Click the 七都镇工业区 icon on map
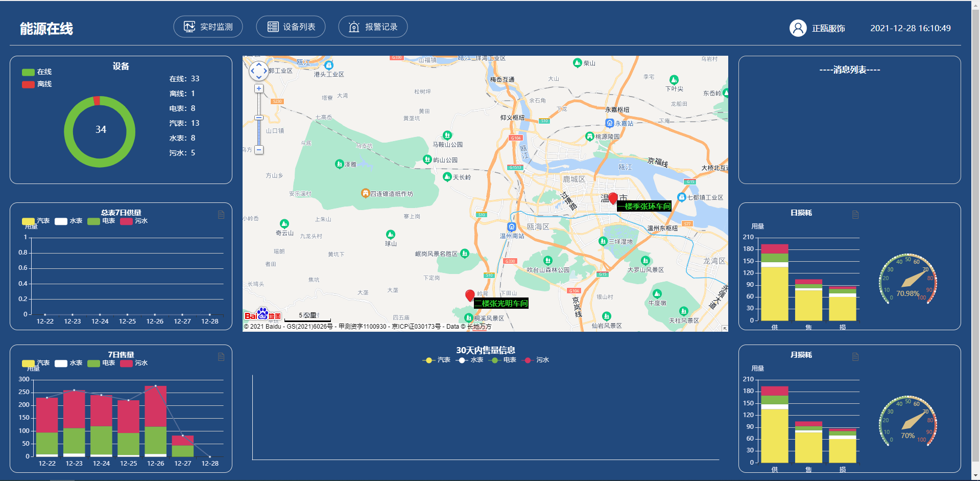 click(x=681, y=197)
